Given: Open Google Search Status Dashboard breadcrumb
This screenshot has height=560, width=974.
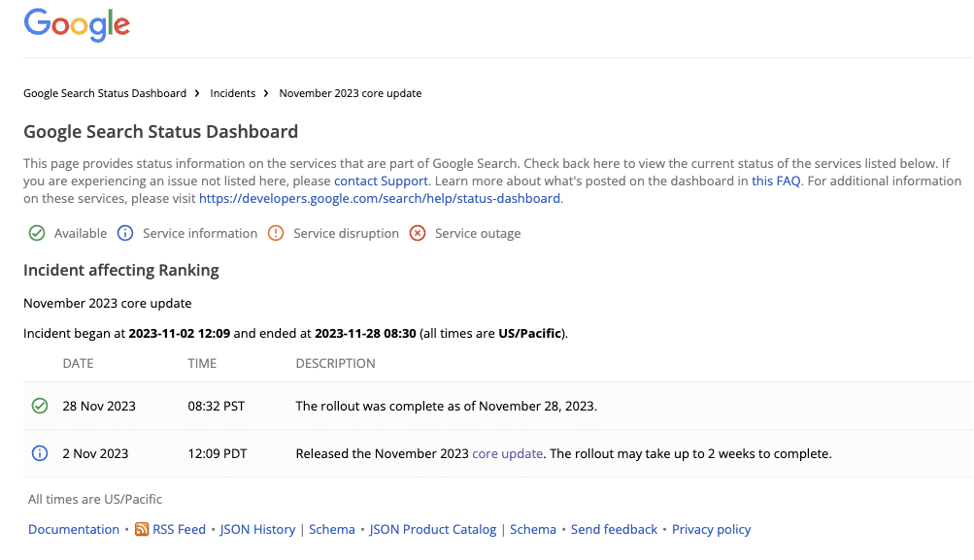Looking at the screenshot, I should 105,93.
